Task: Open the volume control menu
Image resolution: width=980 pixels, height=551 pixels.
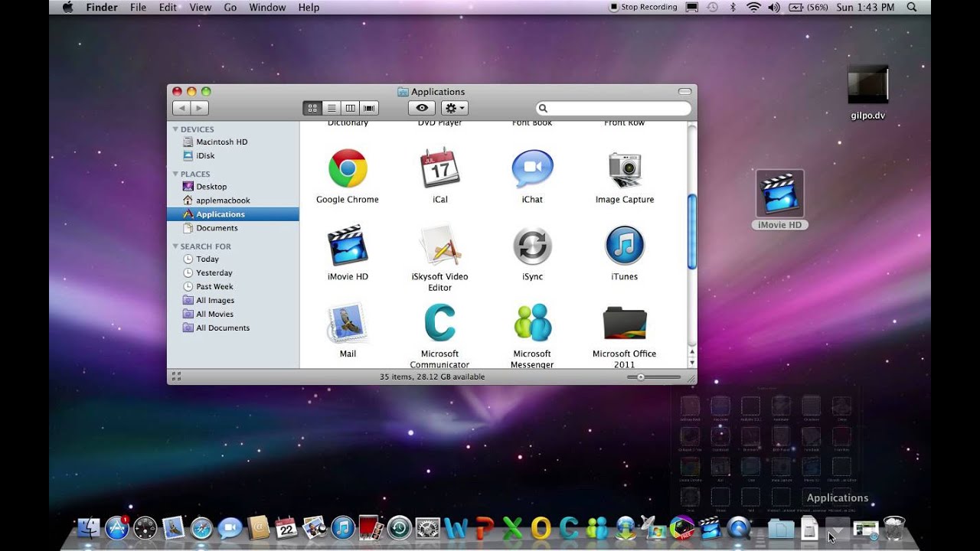Action: tap(774, 7)
